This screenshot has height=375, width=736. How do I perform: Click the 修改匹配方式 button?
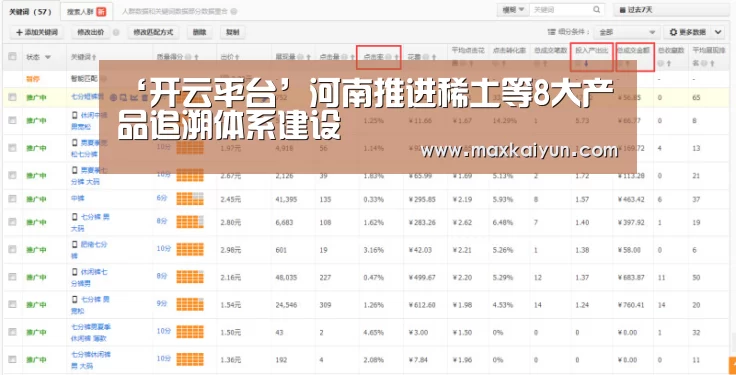(153, 32)
